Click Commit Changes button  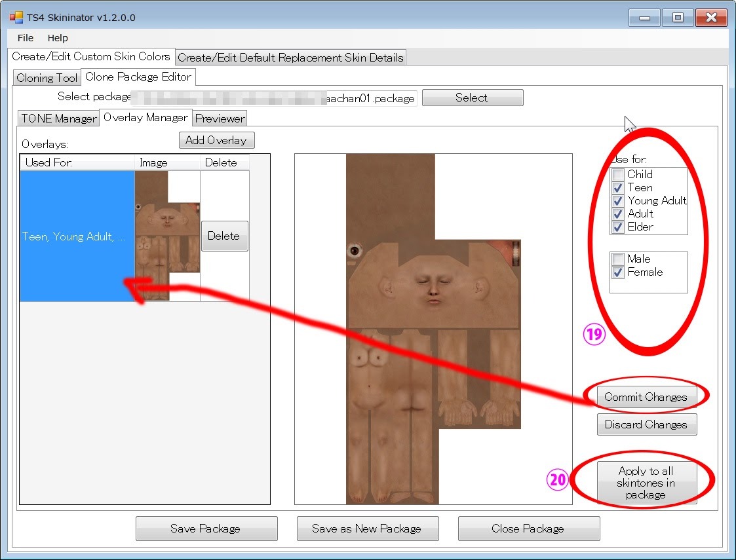(x=646, y=397)
